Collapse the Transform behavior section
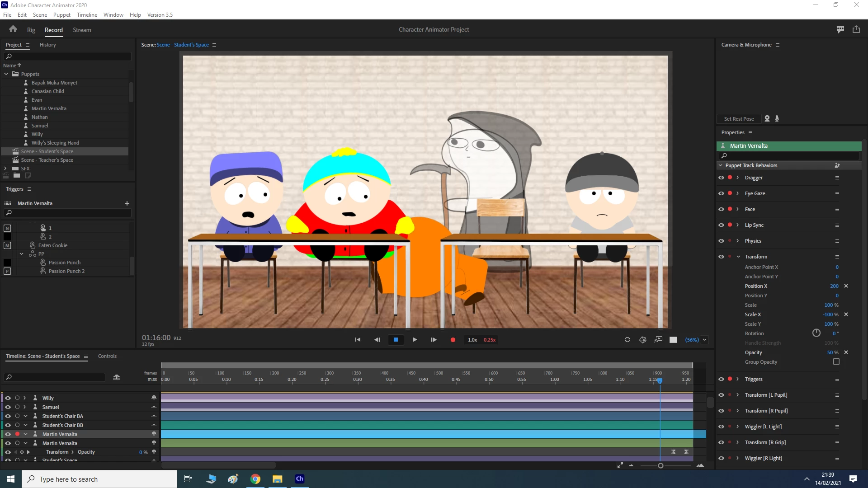The width and height of the screenshot is (868, 488). click(x=738, y=257)
